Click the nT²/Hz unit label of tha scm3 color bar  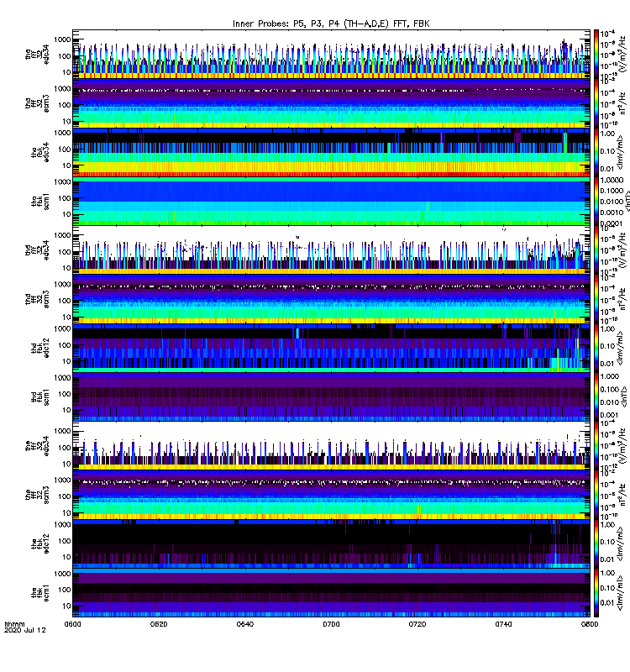pyautogui.click(x=623, y=103)
